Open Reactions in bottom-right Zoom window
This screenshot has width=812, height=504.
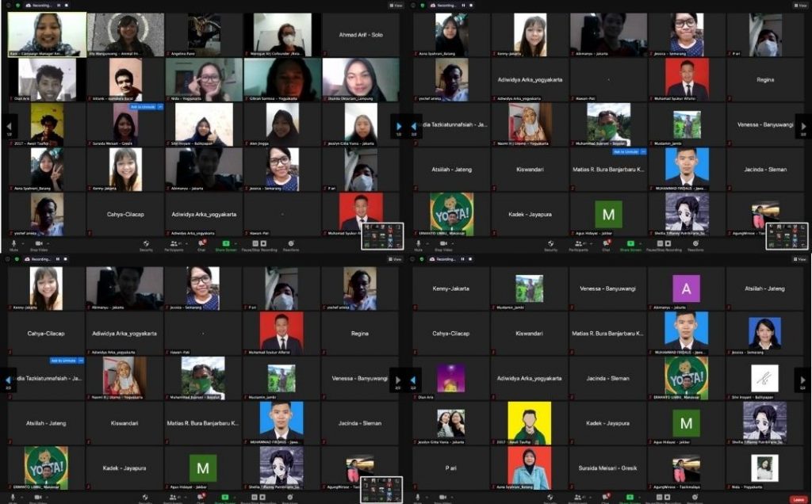point(695,498)
